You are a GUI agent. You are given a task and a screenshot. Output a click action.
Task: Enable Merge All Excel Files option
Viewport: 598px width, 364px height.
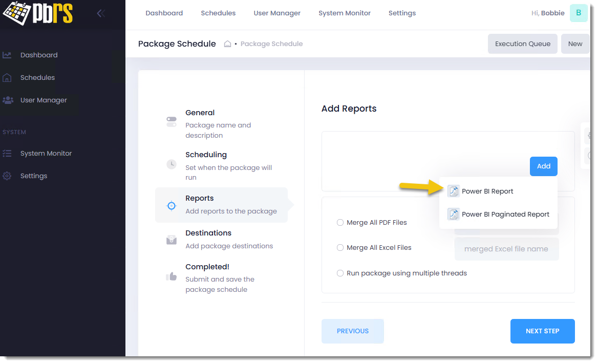tap(340, 248)
